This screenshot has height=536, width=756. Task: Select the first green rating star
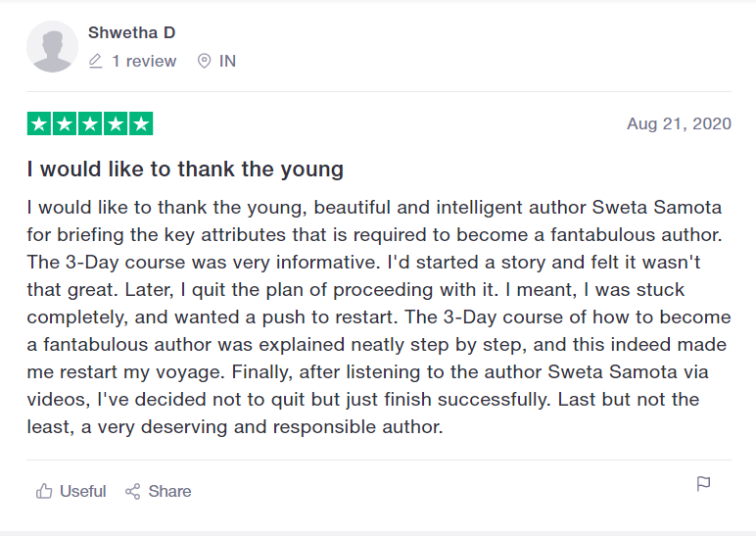click(x=39, y=124)
